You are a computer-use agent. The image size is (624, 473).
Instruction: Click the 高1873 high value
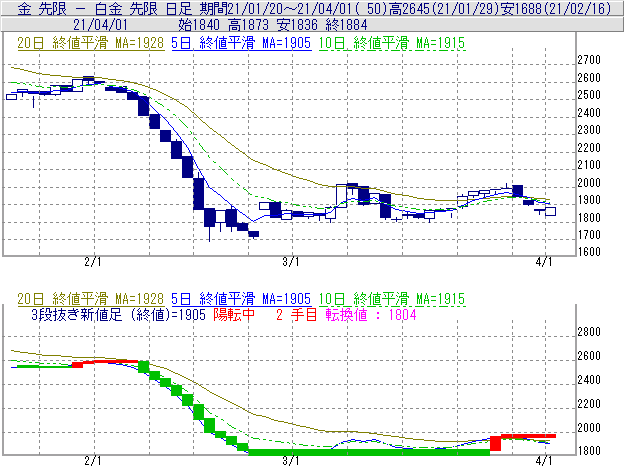(248, 25)
